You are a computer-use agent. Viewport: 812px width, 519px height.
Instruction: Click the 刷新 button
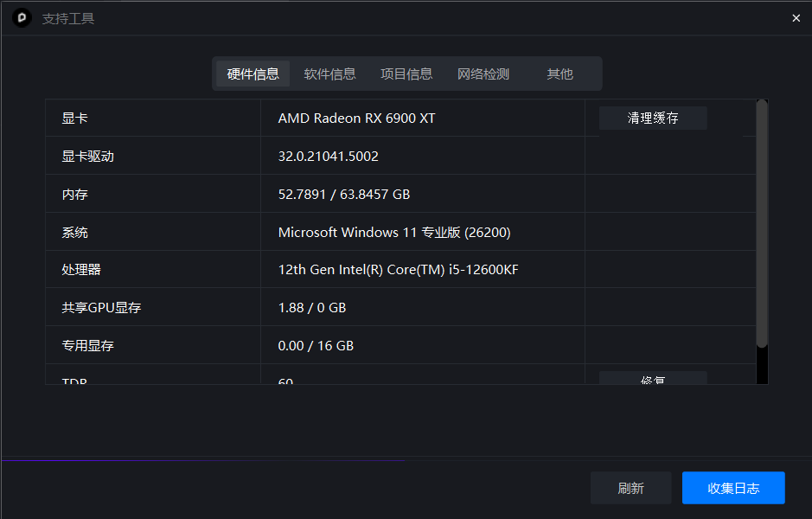click(x=630, y=488)
